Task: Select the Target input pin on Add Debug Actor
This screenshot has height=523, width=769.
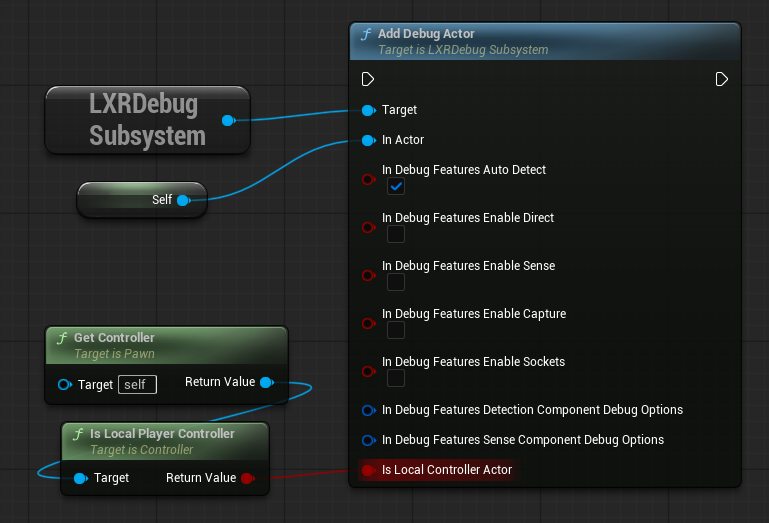Action: 369,110
